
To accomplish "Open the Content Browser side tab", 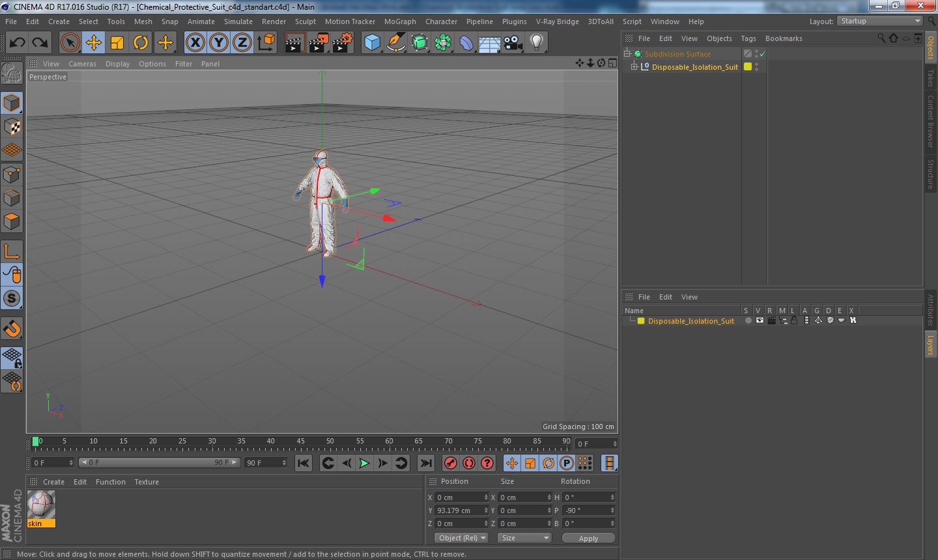I will (931, 122).
